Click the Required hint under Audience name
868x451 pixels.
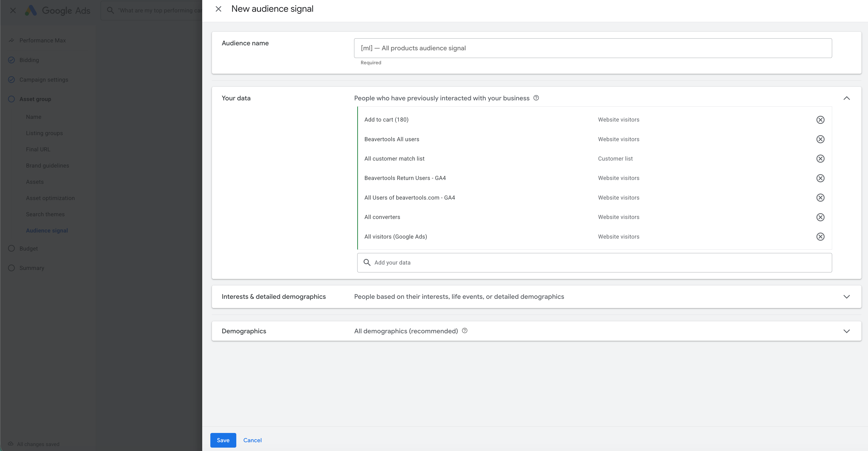pyautogui.click(x=371, y=63)
